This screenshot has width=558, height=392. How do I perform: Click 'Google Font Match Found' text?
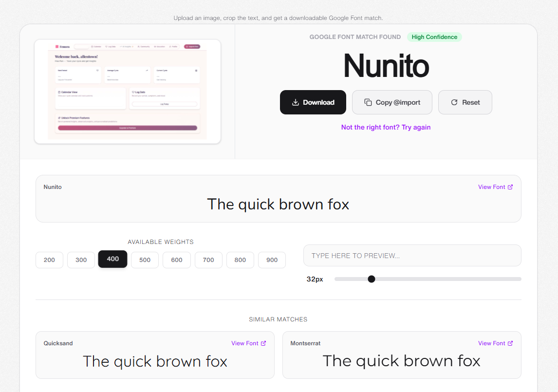(x=355, y=37)
